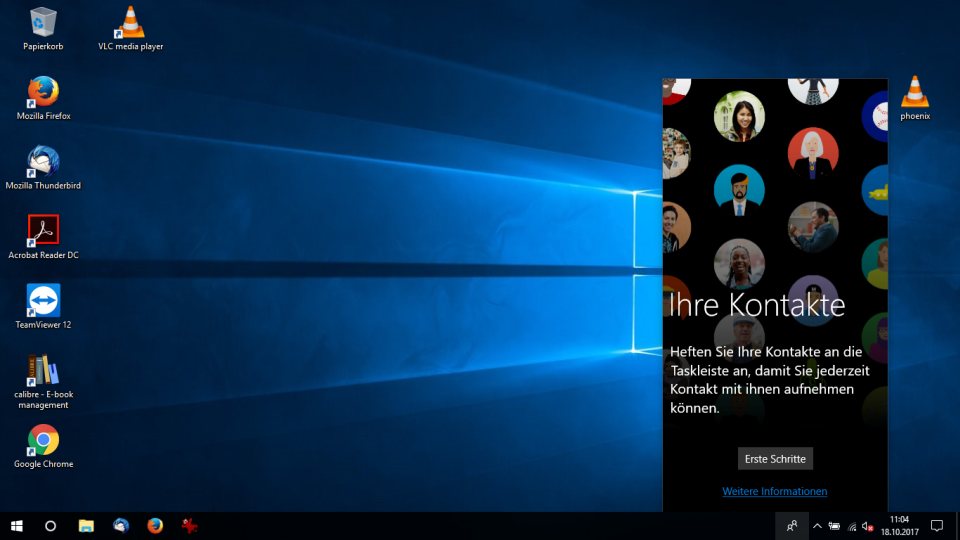Open the Papierkorb recycle bin icon
The image size is (960, 540).
pos(43,29)
